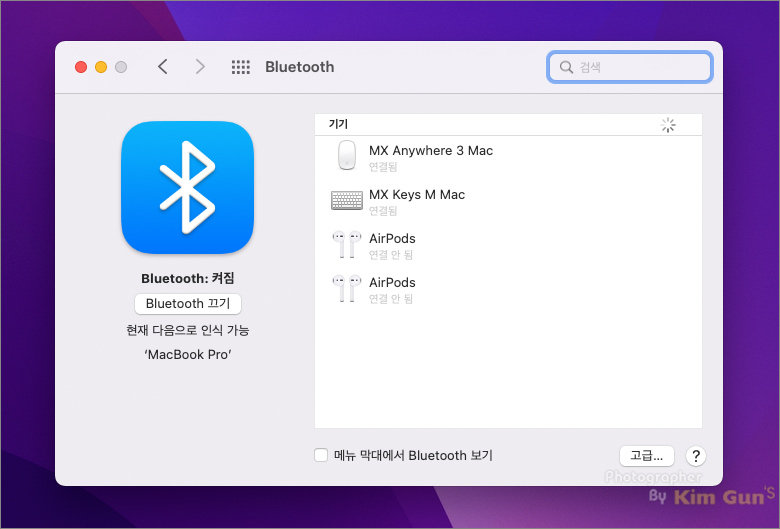Viewport: 780px width, 529px height.
Task: Click the MX Keys M Mac keyboard icon
Action: (347, 200)
